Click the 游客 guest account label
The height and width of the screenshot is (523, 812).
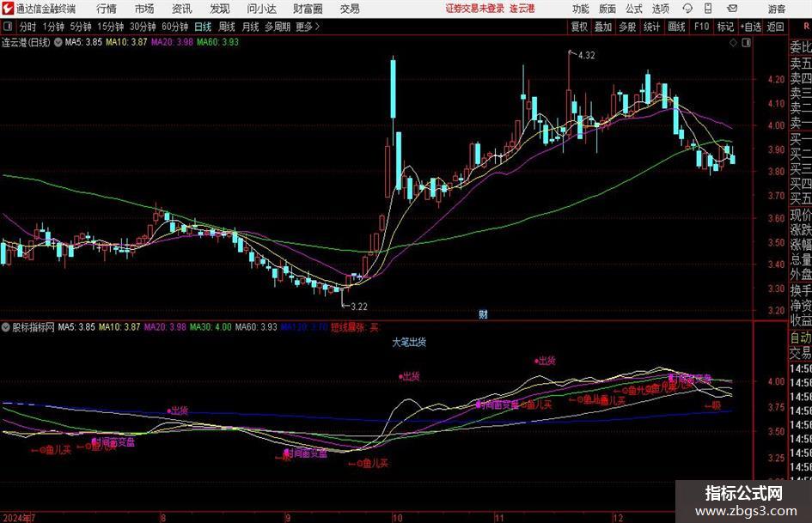[x=776, y=9]
